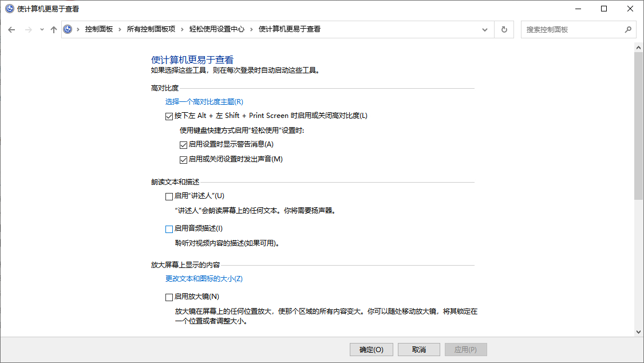Click the back navigation arrow
This screenshot has height=363, width=644.
coord(11,29)
